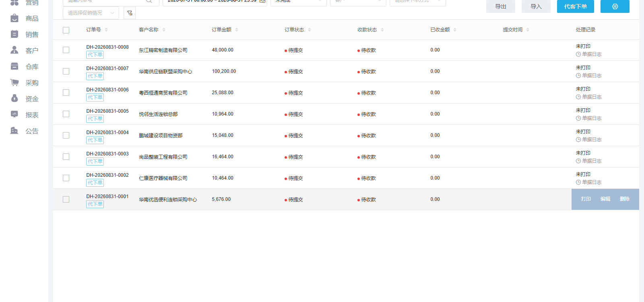Sort the table by 客户名称 column
The height and width of the screenshot is (302, 644).
click(x=164, y=30)
